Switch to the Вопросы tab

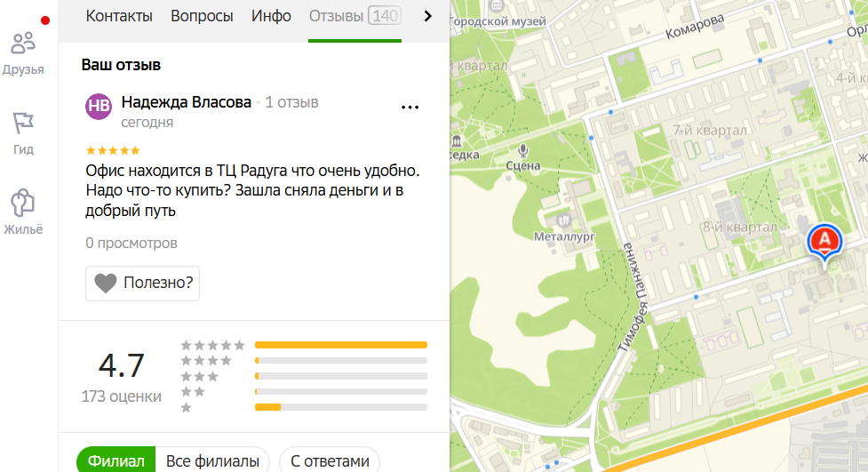tap(202, 16)
